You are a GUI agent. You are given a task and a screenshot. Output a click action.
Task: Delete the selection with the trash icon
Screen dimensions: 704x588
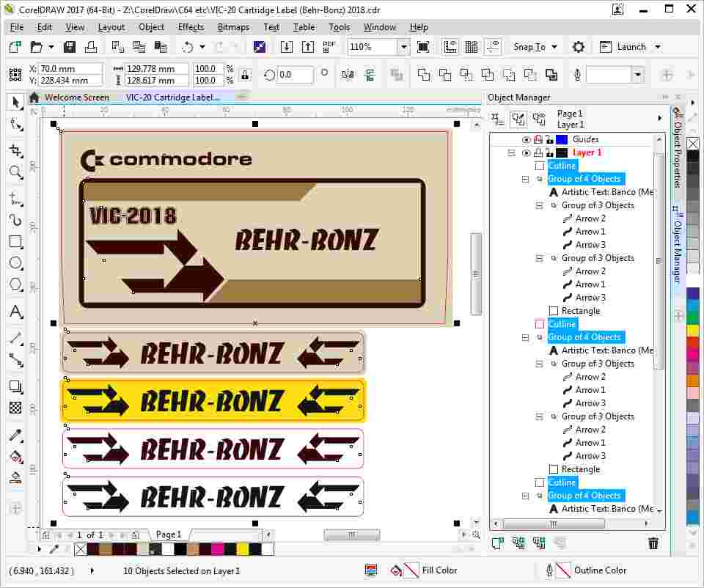(653, 543)
